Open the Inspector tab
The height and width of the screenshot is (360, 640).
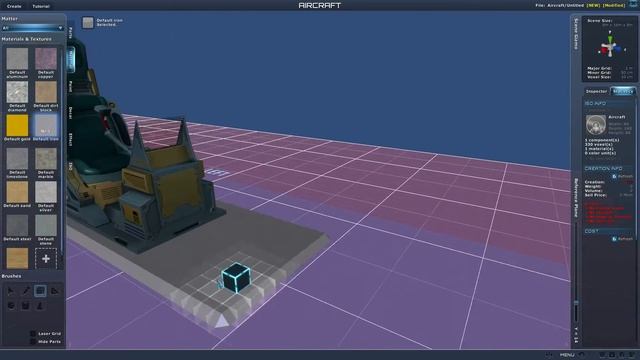click(x=596, y=91)
